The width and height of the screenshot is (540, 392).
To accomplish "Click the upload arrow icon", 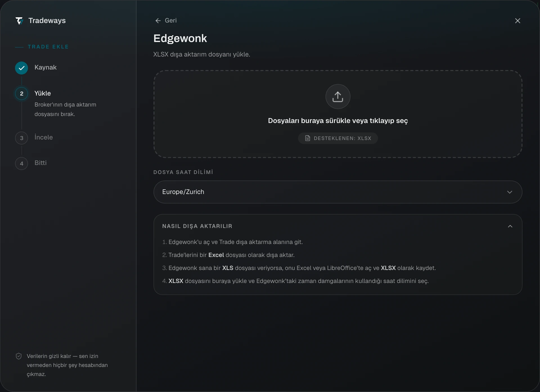I will click(x=338, y=96).
